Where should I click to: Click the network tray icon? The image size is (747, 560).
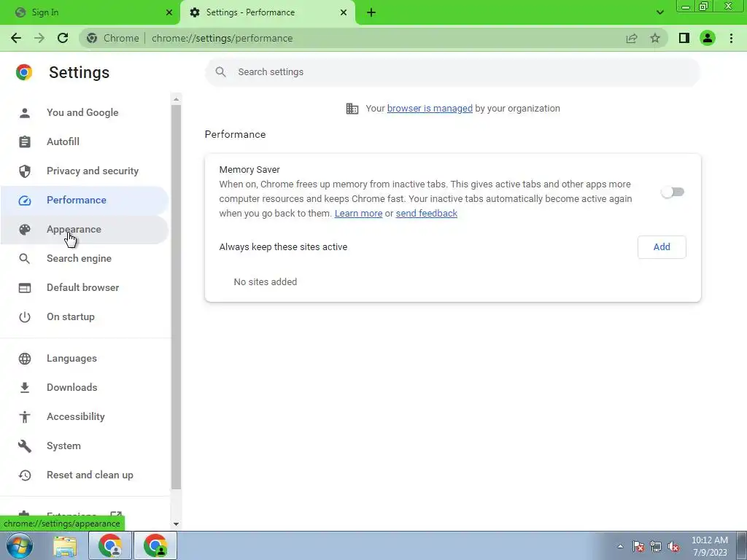click(656, 547)
